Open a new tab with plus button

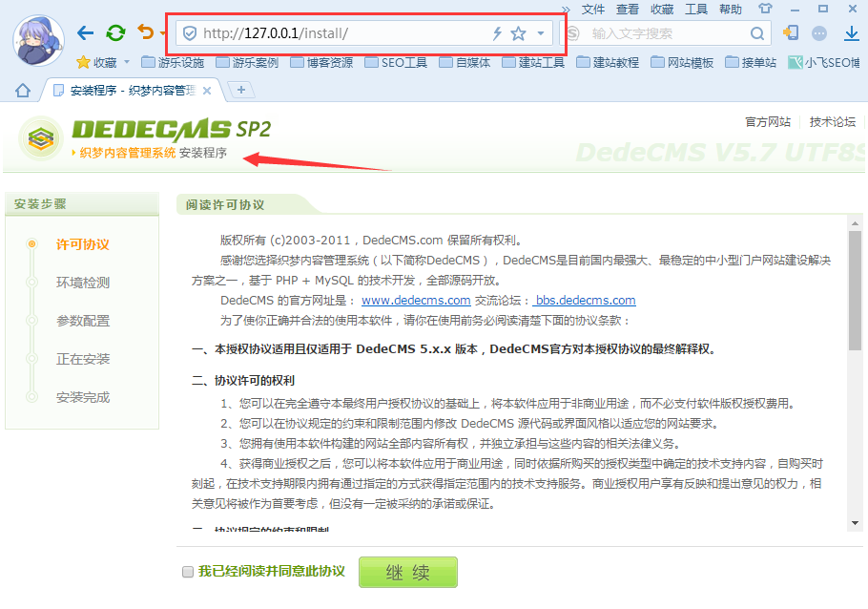pos(241,90)
